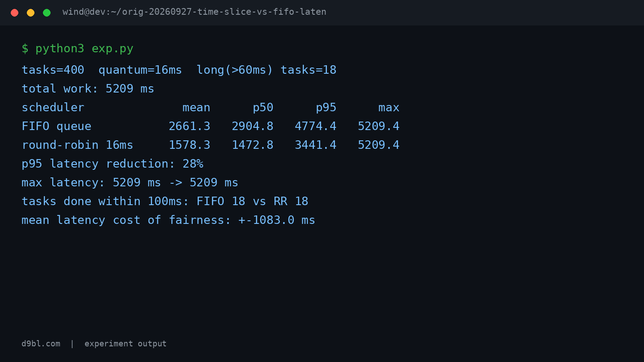Screen dimensions: 644x362
Task: Click the "max latency: 5209 ms -> 5209 ms" line
Action: click(130, 183)
